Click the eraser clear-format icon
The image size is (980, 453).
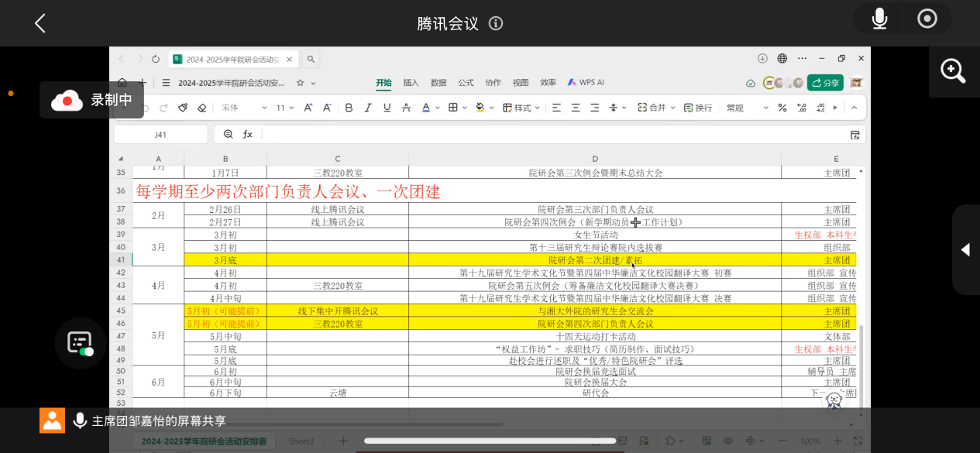point(202,108)
